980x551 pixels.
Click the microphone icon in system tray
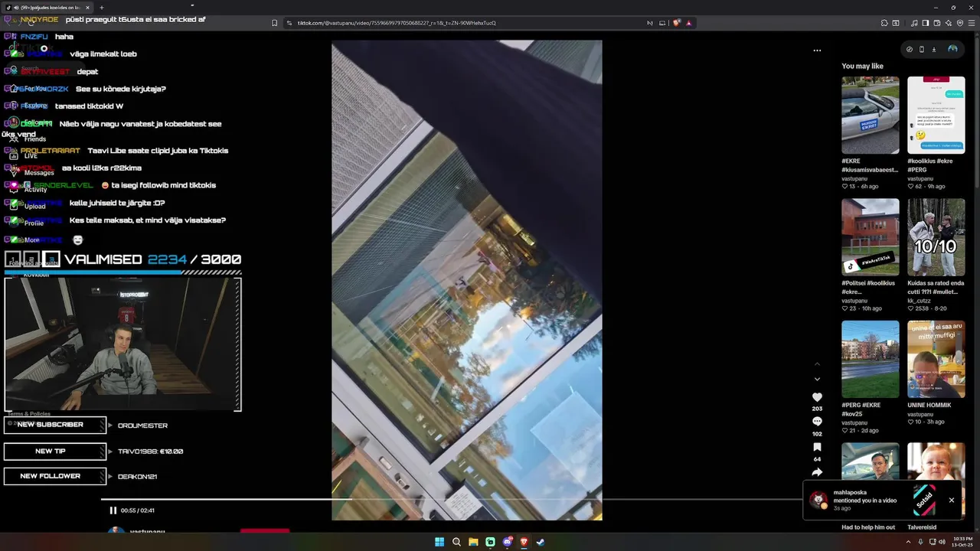coord(920,542)
